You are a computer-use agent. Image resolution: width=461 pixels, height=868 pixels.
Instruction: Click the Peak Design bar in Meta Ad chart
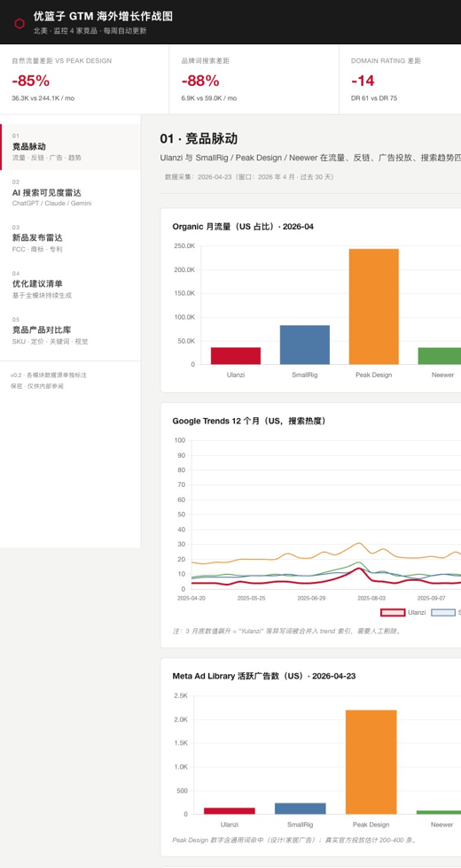point(371,762)
